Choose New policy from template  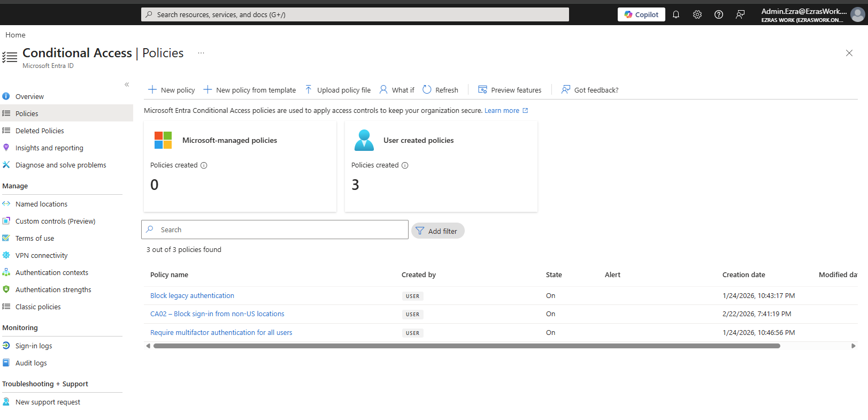[x=249, y=90]
